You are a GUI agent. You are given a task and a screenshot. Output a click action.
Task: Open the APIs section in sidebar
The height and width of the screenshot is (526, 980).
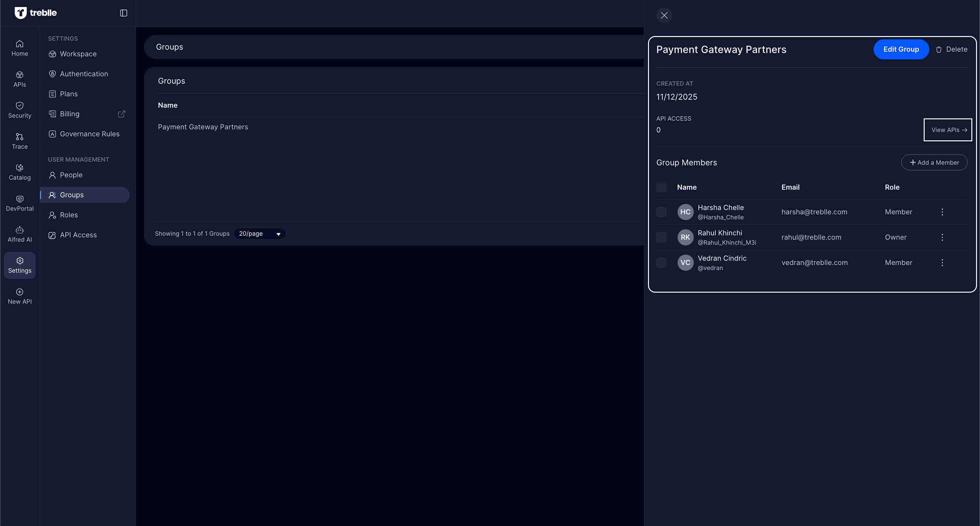tap(19, 79)
